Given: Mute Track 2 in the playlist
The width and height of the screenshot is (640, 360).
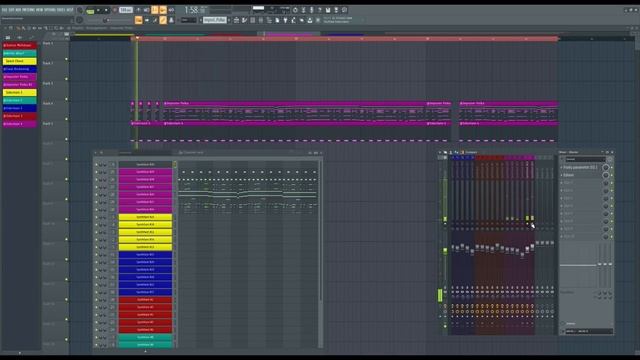Looking at the screenshot, I should pos(66,79).
